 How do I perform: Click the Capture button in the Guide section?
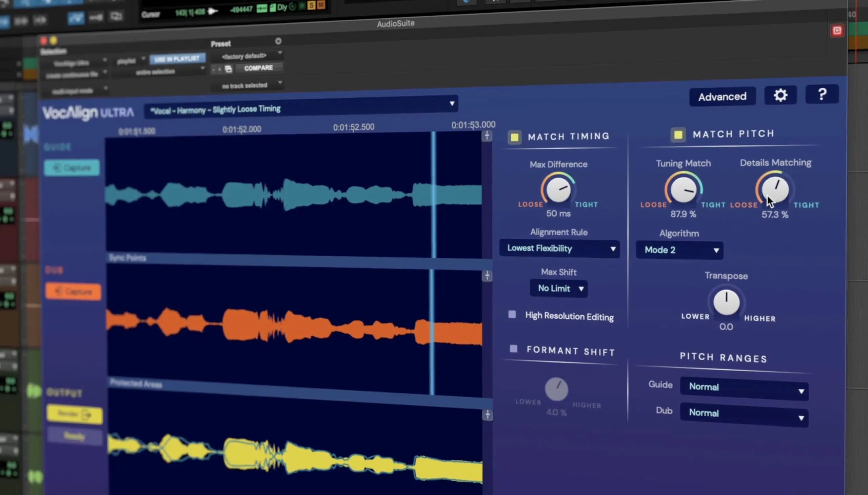tap(72, 167)
